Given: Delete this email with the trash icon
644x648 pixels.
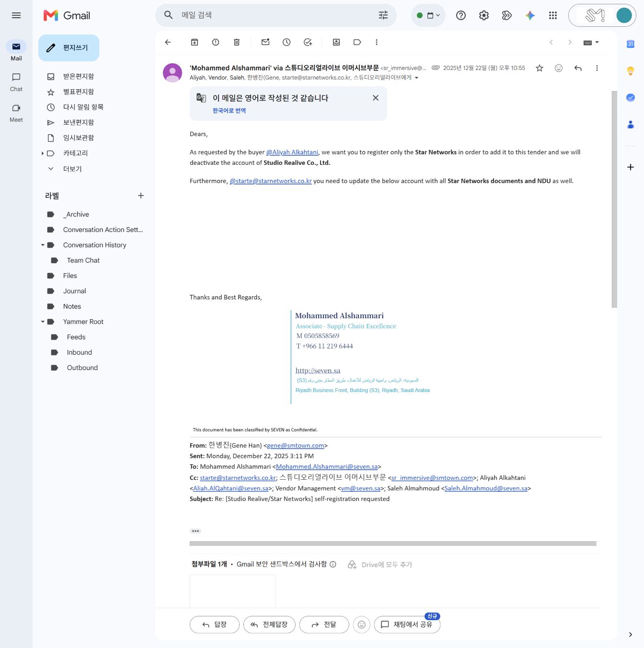Looking at the screenshot, I should tap(237, 42).
